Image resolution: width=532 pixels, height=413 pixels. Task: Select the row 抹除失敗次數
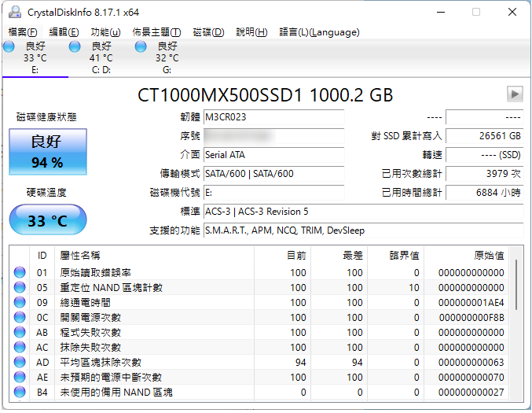[259, 347]
